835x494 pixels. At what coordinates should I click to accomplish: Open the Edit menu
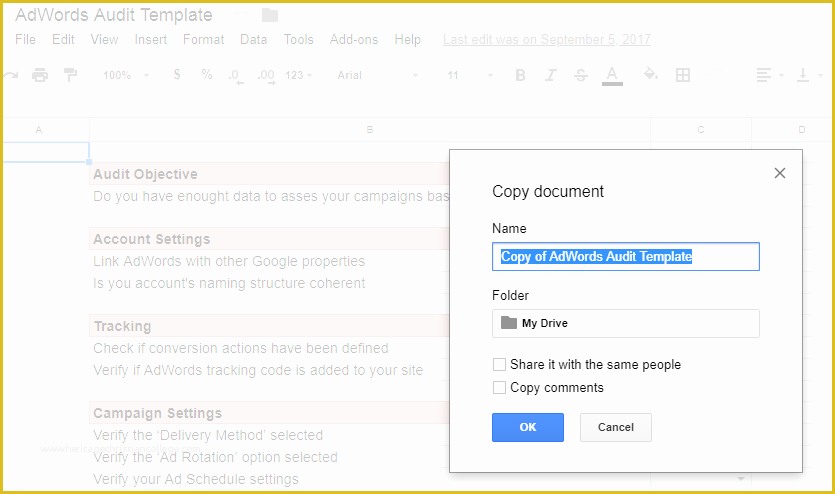(x=63, y=39)
